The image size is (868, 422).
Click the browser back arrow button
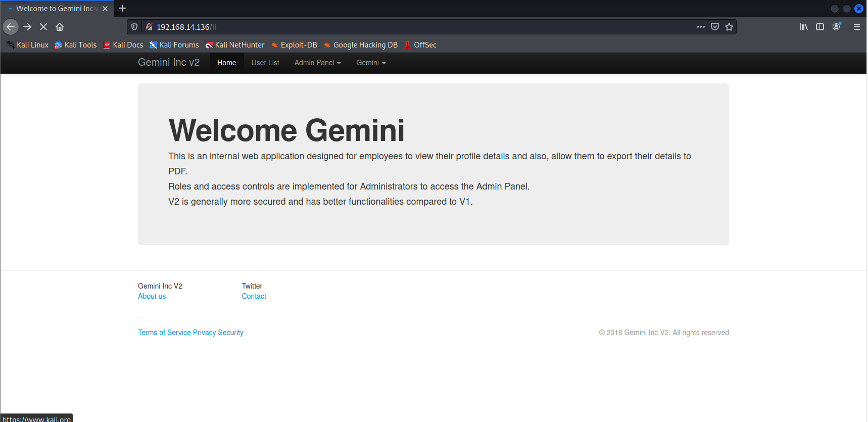click(x=11, y=27)
